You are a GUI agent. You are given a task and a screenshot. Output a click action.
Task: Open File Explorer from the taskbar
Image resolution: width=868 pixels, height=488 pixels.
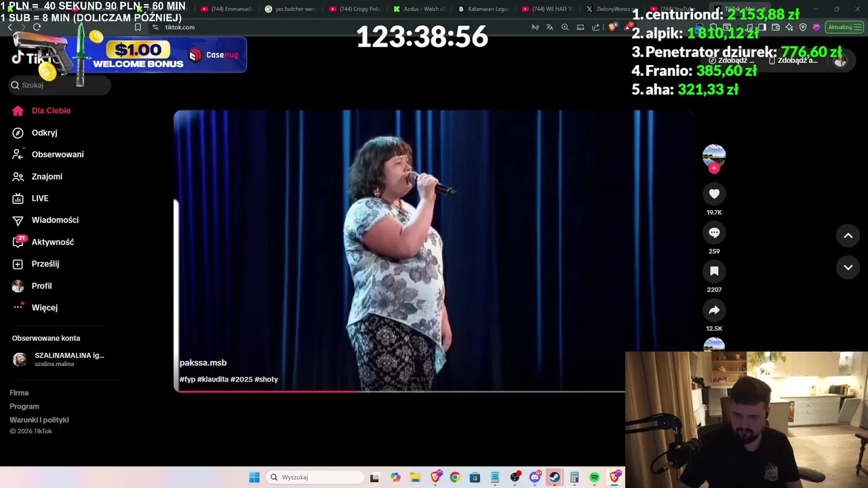415,477
